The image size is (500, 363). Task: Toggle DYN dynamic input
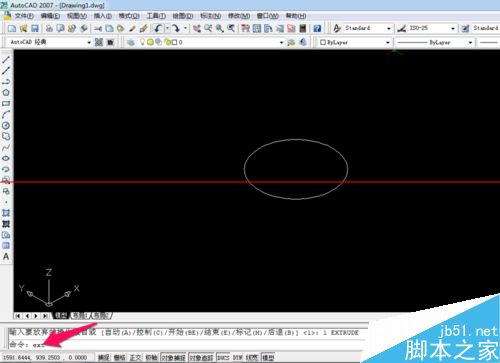pyautogui.click(x=237, y=358)
